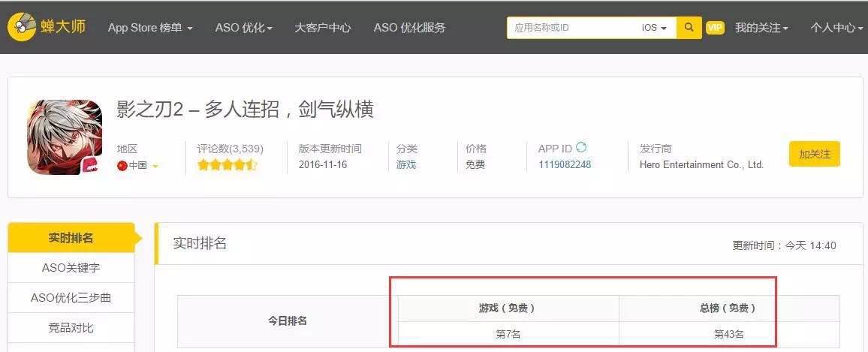Image resolution: width=868 pixels, height=352 pixels.
Task: Click the 游戏（免费）table header
Action: pos(508,308)
